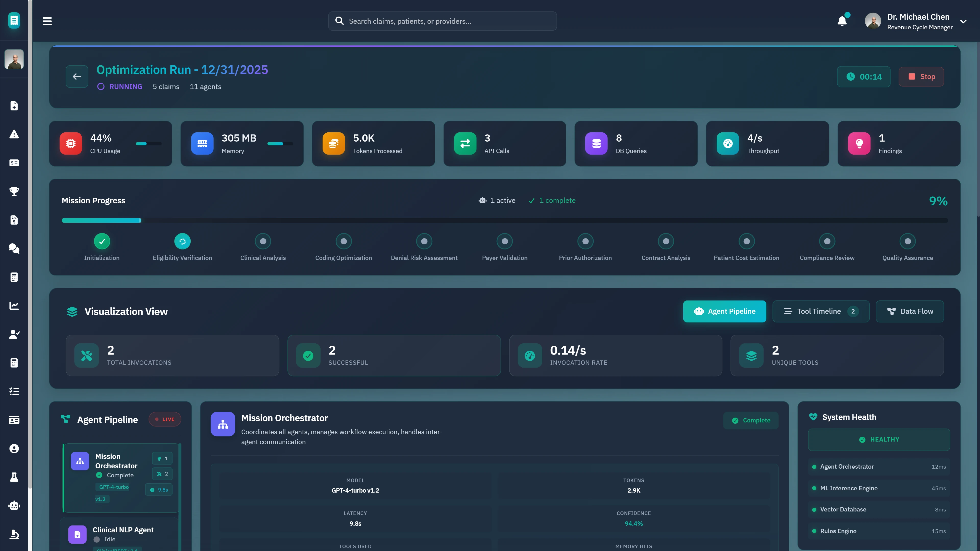Toggle the Agent Pipeline visualization button
The height and width of the screenshot is (551, 980).
point(724,311)
